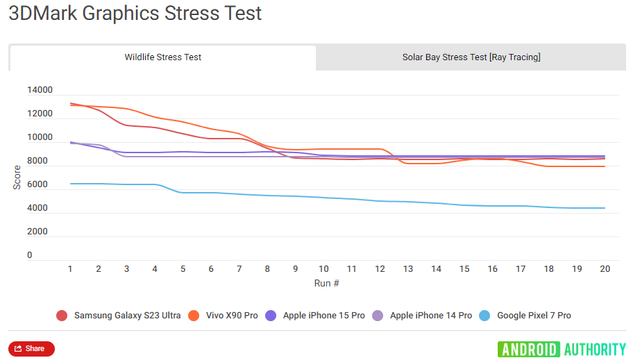This screenshot has width=640, height=364.
Task: Toggle Apple iPhone 14 Pro lavender dot
Action: click(378, 315)
